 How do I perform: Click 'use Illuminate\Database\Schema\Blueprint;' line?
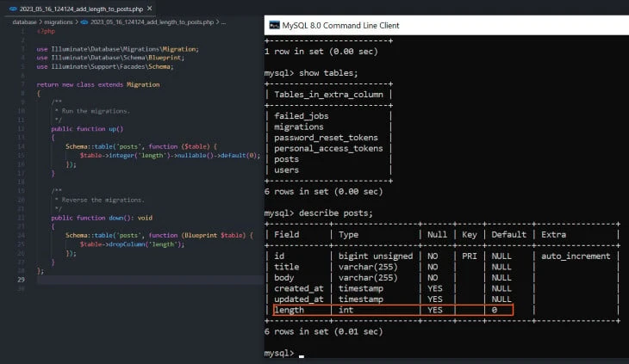(x=110, y=58)
